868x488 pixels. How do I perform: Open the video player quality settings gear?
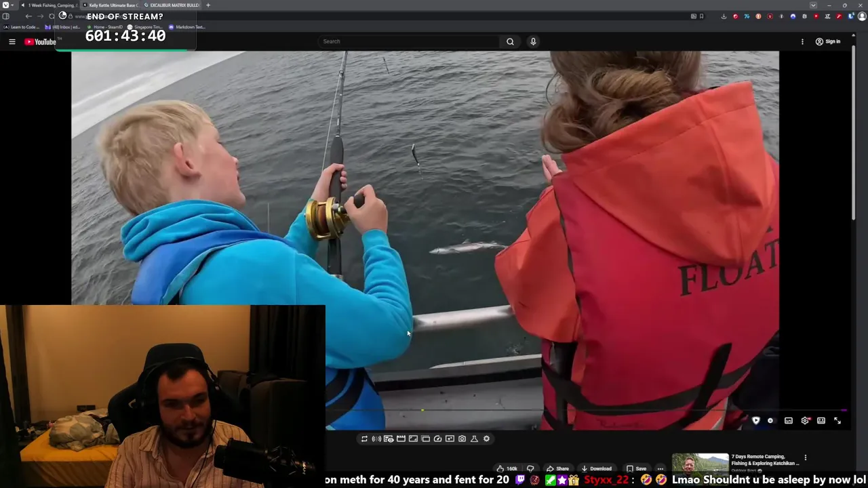click(805, 421)
